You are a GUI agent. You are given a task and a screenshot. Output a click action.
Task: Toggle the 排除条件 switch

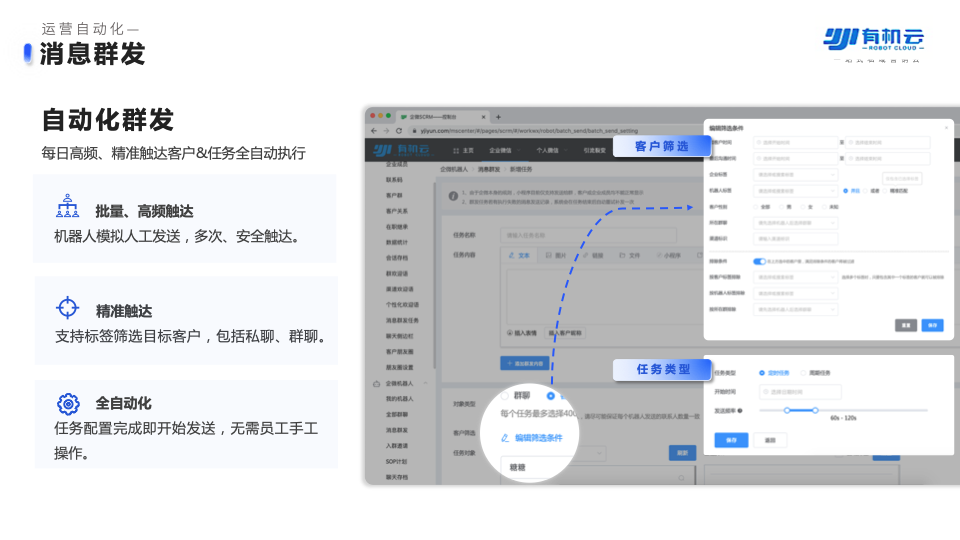click(760, 261)
